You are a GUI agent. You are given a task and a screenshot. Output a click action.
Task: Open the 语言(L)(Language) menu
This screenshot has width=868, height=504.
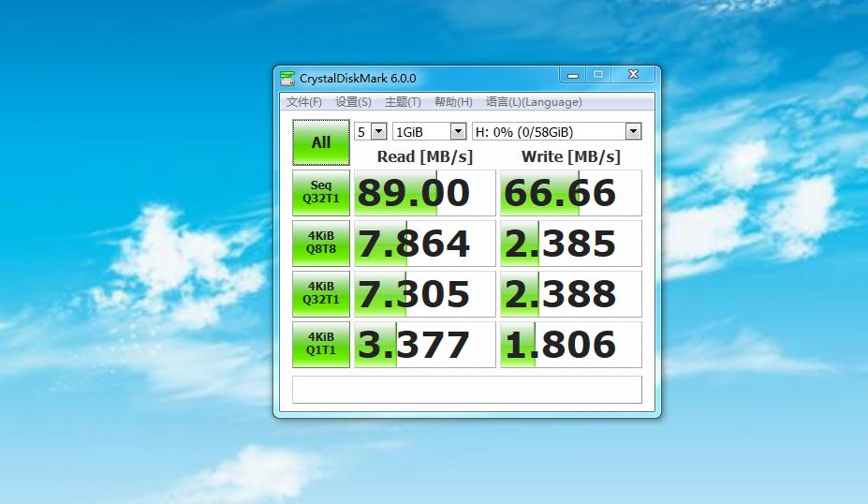(534, 102)
